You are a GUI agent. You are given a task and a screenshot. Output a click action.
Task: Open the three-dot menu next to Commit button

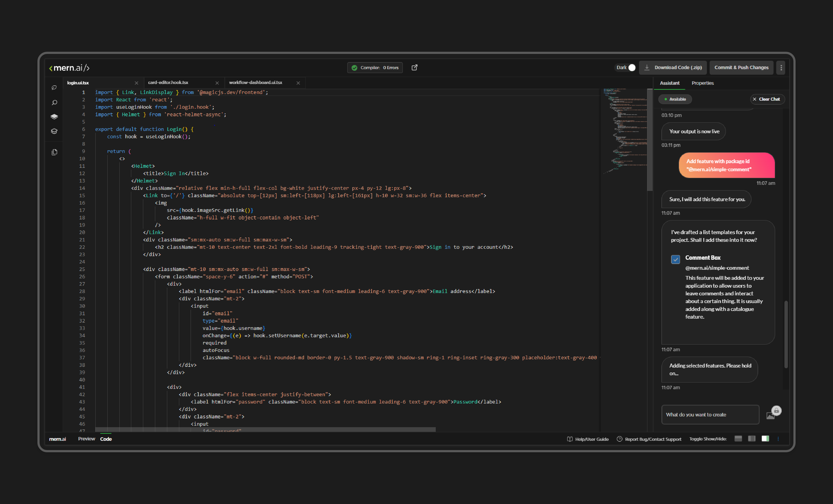(x=781, y=68)
